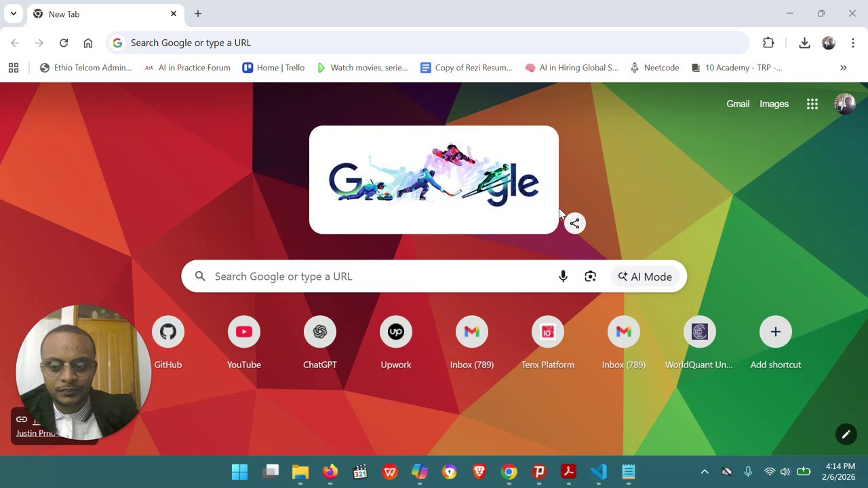
Task: Open the Watch movies, serie... bookmark
Action: (363, 68)
